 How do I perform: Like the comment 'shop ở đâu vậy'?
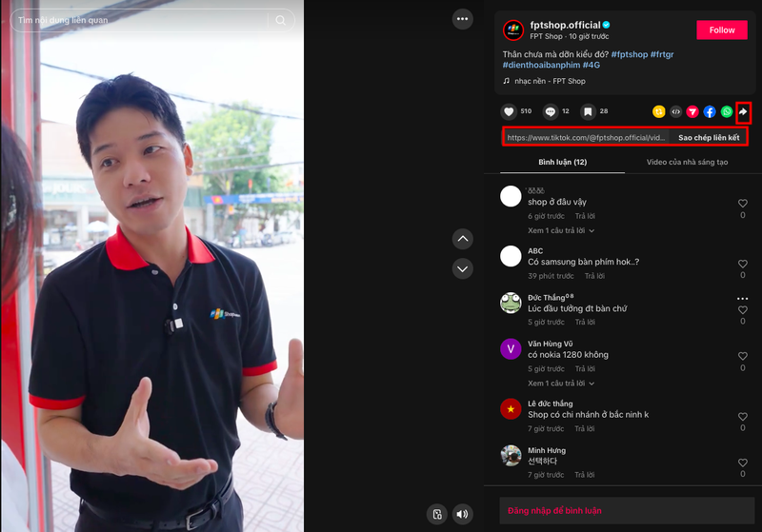tap(743, 204)
